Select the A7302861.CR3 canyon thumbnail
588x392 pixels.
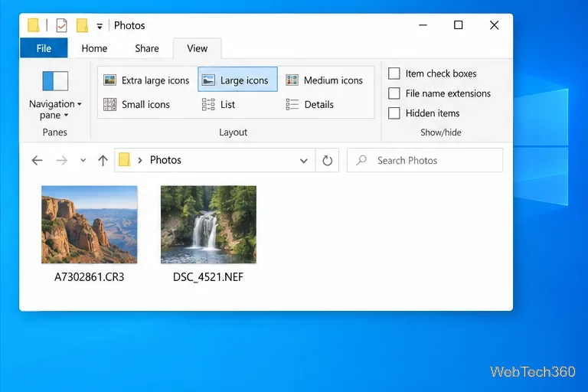pyautogui.click(x=90, y=224)
